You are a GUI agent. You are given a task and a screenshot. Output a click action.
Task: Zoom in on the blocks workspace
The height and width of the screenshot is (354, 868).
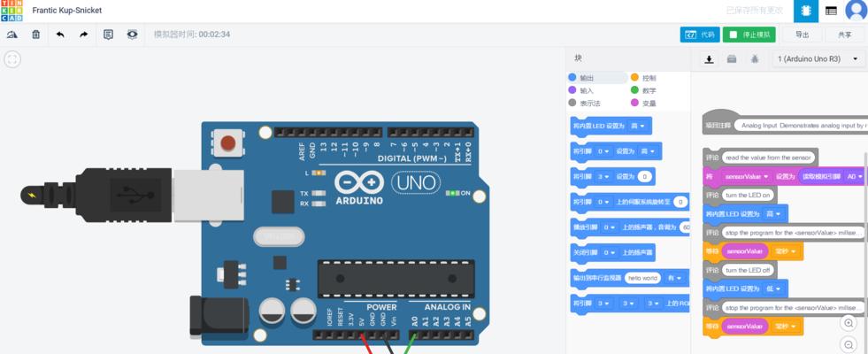point(849,323)
